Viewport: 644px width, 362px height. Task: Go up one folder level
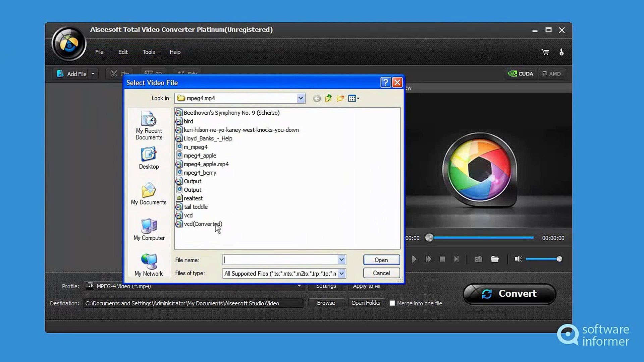328,98
